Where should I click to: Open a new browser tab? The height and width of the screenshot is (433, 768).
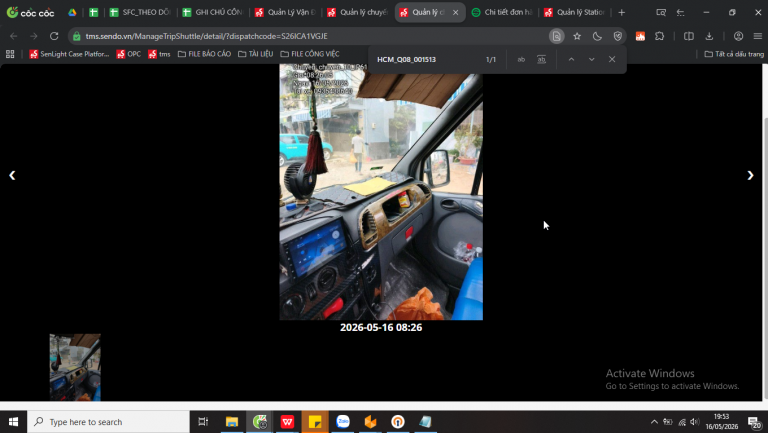point(622,12)
